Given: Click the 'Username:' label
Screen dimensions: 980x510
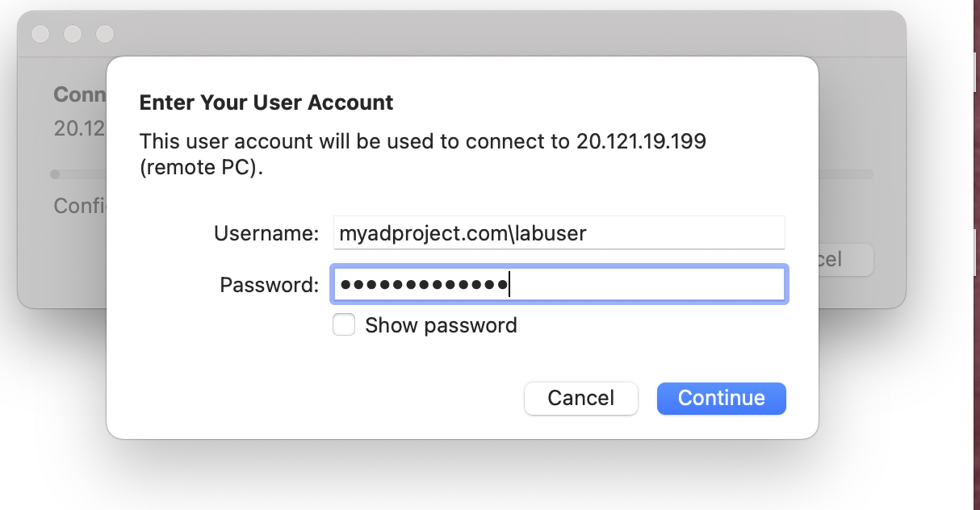Looking at the screenshot, I should point(266,233).
